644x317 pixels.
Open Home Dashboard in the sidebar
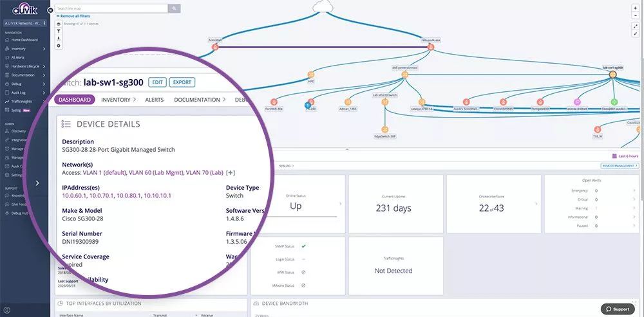click(24, 40)
